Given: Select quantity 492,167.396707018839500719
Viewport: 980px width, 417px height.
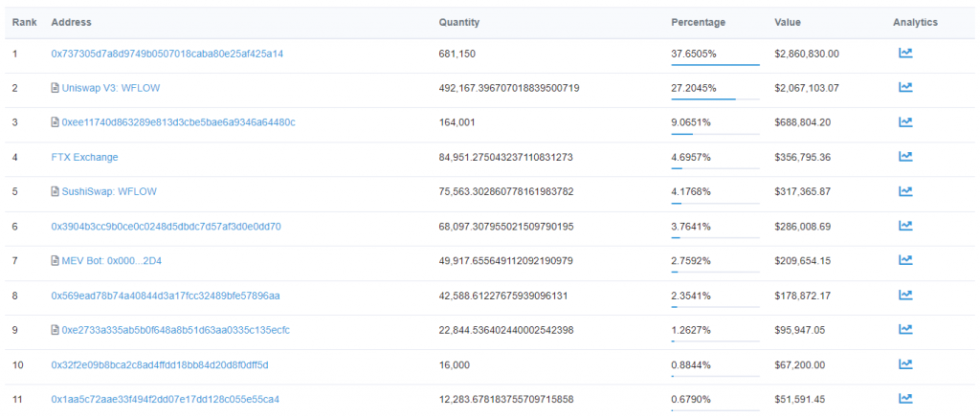Looking at the screenshot, I should point(509,88).
